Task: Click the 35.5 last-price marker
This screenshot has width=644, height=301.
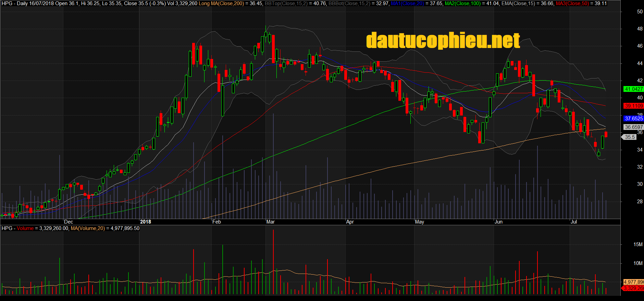Action: [x=630, y=137]
